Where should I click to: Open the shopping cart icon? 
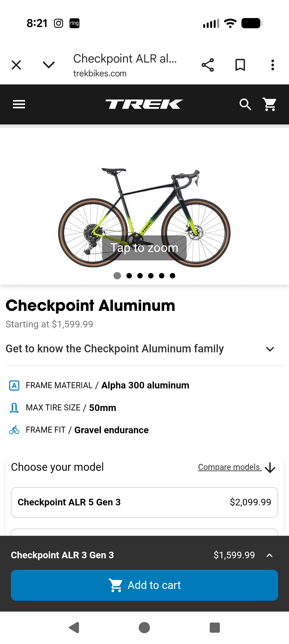(x=270, y=104)
